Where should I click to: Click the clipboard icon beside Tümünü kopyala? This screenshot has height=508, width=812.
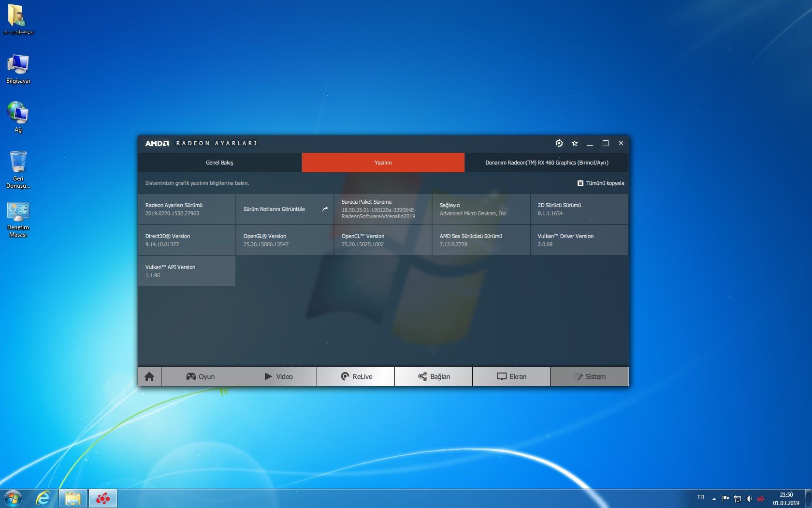580,183
